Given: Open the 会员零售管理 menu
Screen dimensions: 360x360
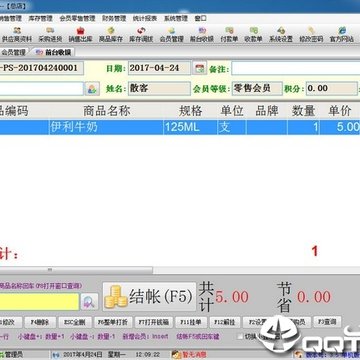Looking at the screenshot, I should 77,18.
